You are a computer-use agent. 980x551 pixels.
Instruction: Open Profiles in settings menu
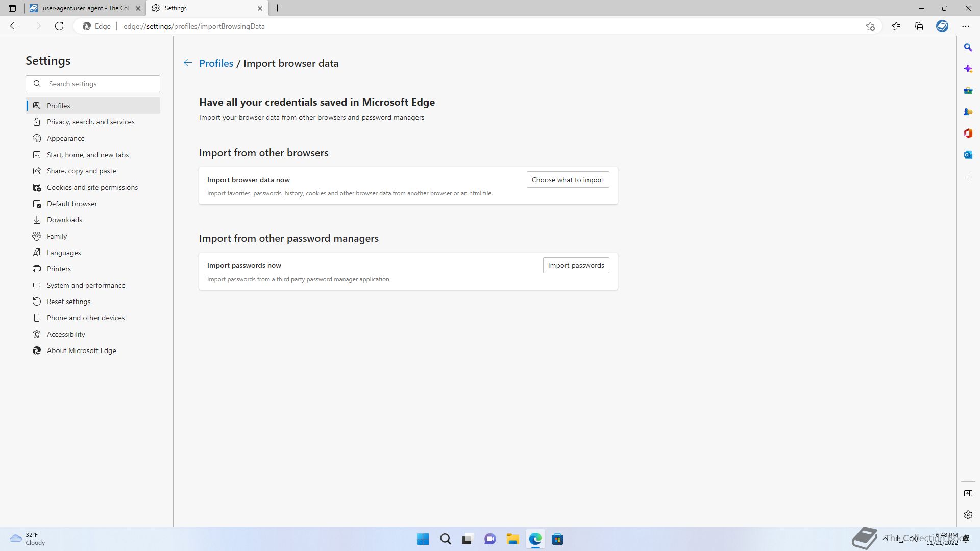tap(93, 106)
